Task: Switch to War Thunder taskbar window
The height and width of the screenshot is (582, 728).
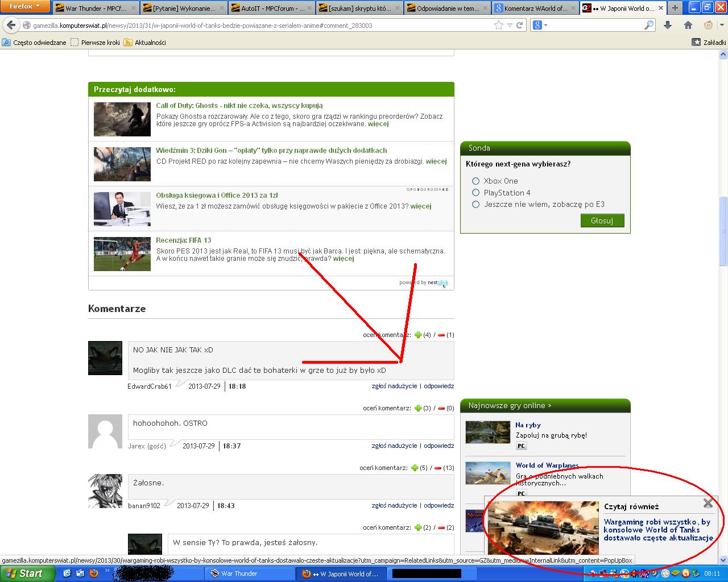Action: (250, 573)
